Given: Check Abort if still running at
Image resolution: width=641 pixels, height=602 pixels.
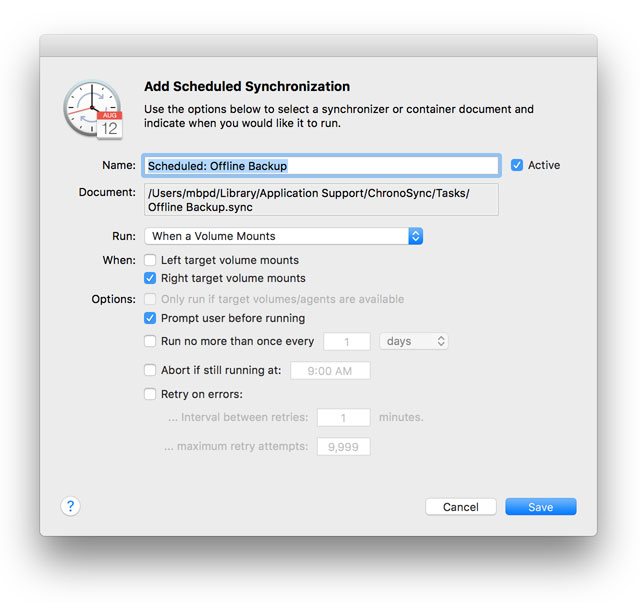Looking at the screenshot, I should (150, 370).
